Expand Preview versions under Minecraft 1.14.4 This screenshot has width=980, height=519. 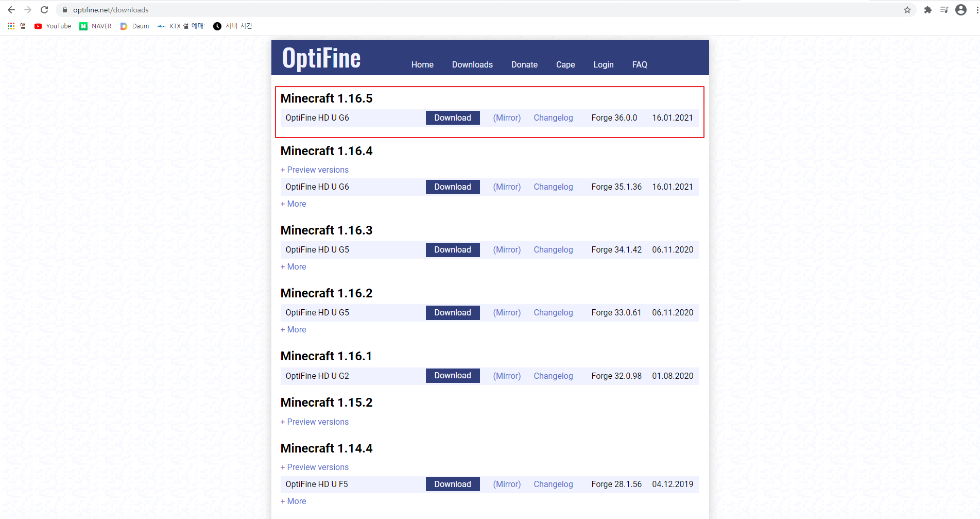(315, 467)
